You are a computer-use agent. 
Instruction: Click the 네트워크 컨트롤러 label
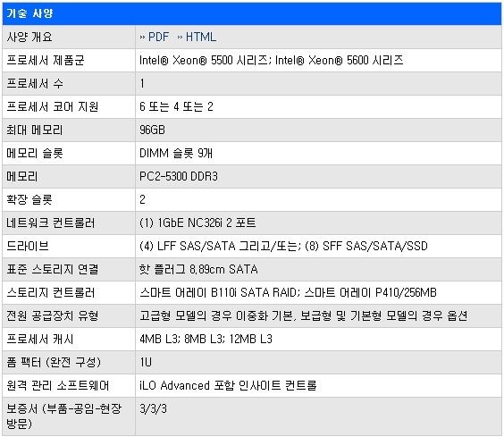51,223
